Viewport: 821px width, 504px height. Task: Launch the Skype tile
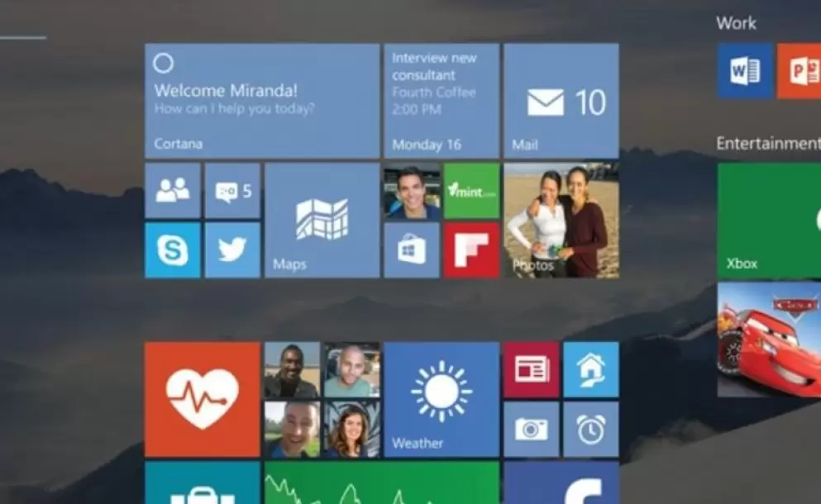pyautogui.click(x=173, y=250)
